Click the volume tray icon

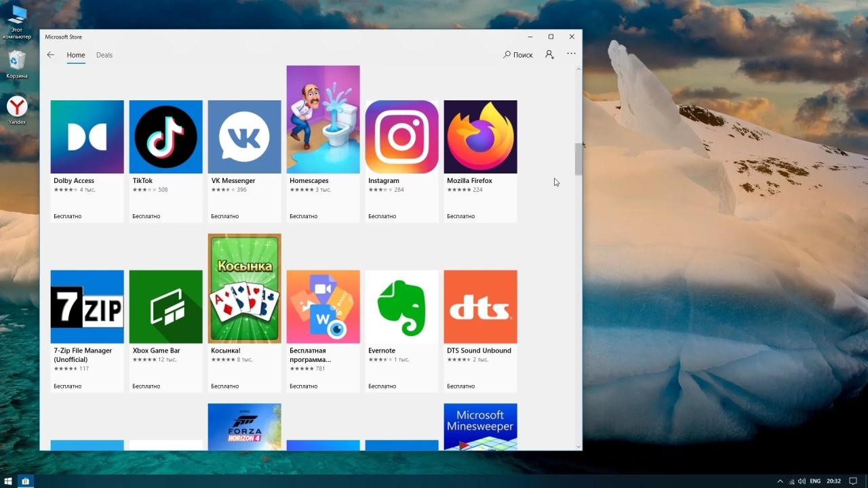802,481
